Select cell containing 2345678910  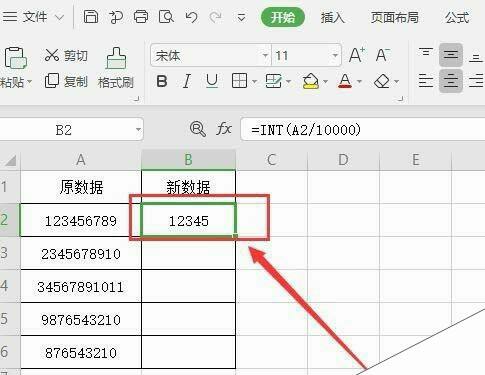[81, 254]
